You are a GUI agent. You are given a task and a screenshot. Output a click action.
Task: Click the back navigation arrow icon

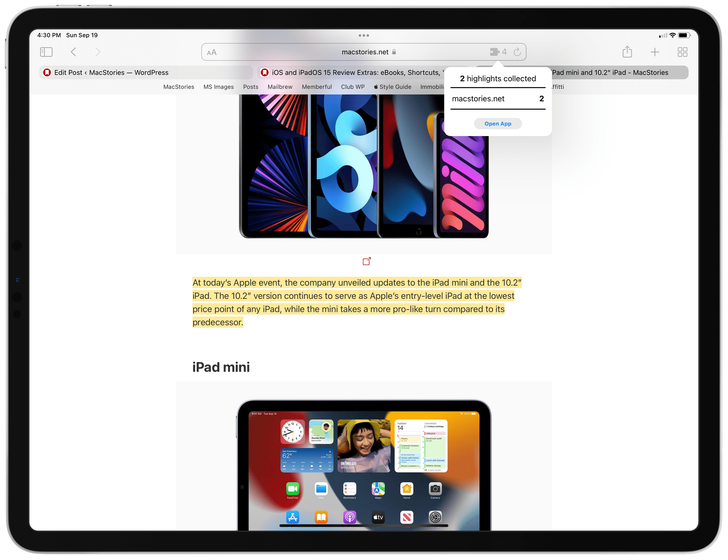(x=73, y=52)
